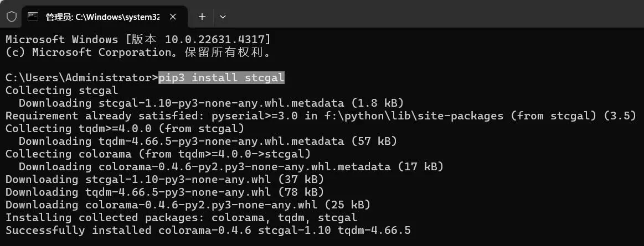Click the stcgal-1.10 whl.metadata download line
Image resolution: width=644 pixels, height=246 pixels.
point(211,103)
